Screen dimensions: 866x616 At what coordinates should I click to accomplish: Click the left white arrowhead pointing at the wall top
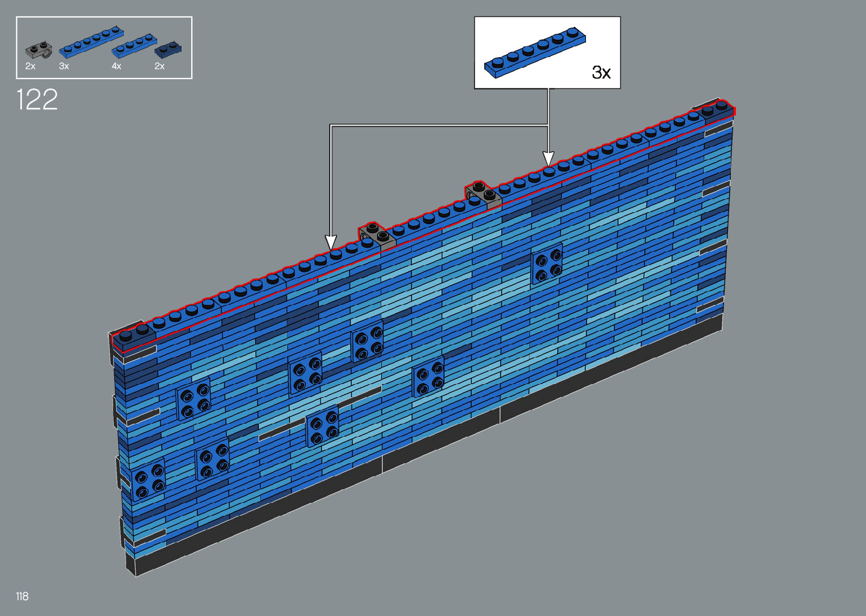(331, 243)
